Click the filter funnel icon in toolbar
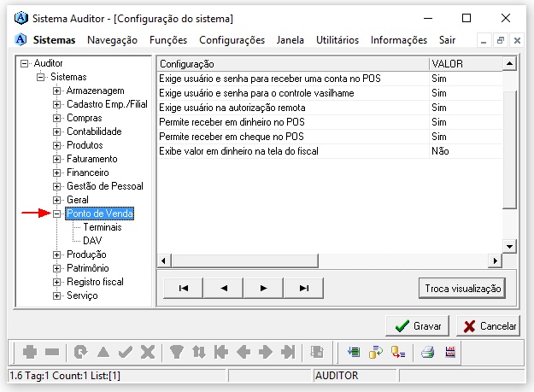Image resolution: width=534 pixels, height=392 pixels. coord(177,352)
